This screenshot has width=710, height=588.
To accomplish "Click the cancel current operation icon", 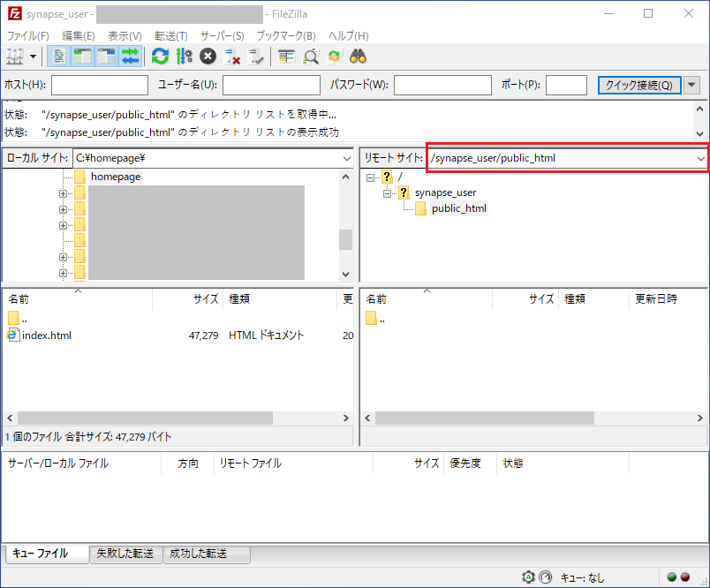I will (x=208, y=57).
